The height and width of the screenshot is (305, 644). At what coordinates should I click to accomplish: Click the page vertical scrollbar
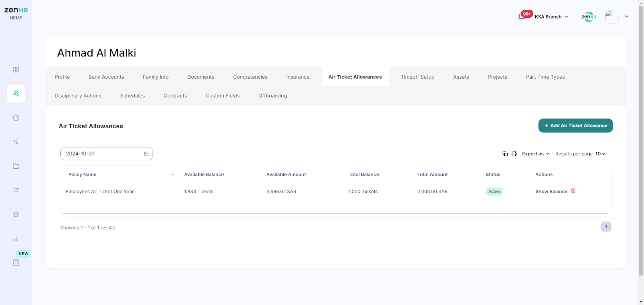pyautogui.click(x=641, y=140)
